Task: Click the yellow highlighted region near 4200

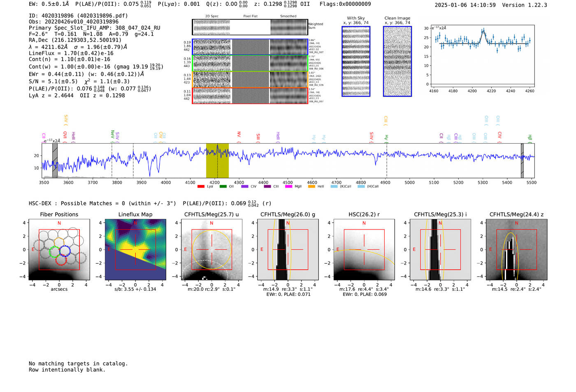Action: 217,160
